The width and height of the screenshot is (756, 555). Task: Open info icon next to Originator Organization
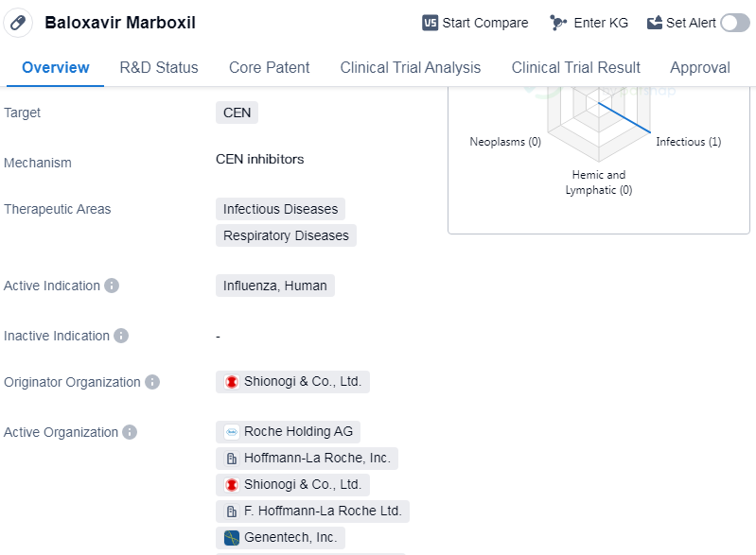(152, 382)
